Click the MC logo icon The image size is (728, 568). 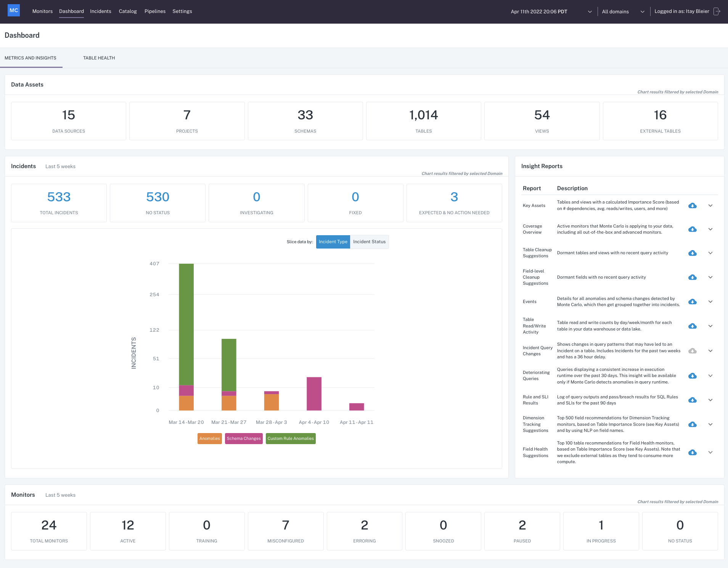click(x=14, y=11)
